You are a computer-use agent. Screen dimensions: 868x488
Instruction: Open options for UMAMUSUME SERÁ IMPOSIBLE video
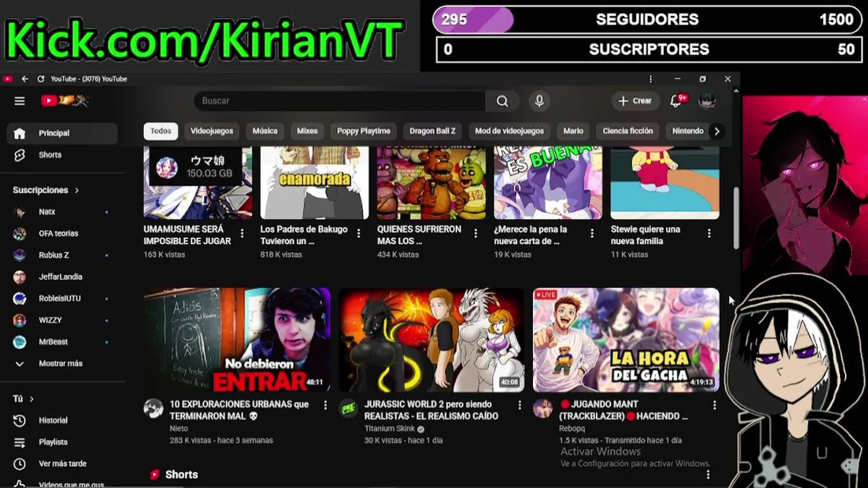(x=242, y=233)
